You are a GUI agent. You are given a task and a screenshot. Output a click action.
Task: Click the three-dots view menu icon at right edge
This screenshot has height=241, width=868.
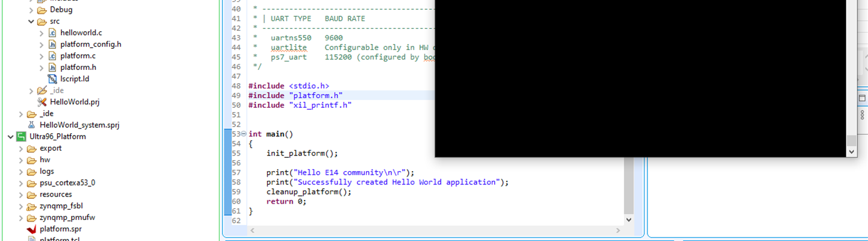pos(862,114)
